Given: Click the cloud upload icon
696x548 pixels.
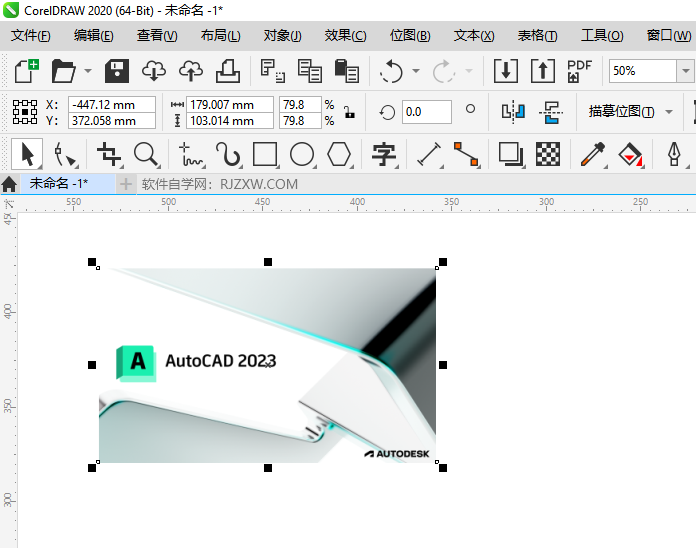Looking at the screenshot, I should tap(191, 71).
